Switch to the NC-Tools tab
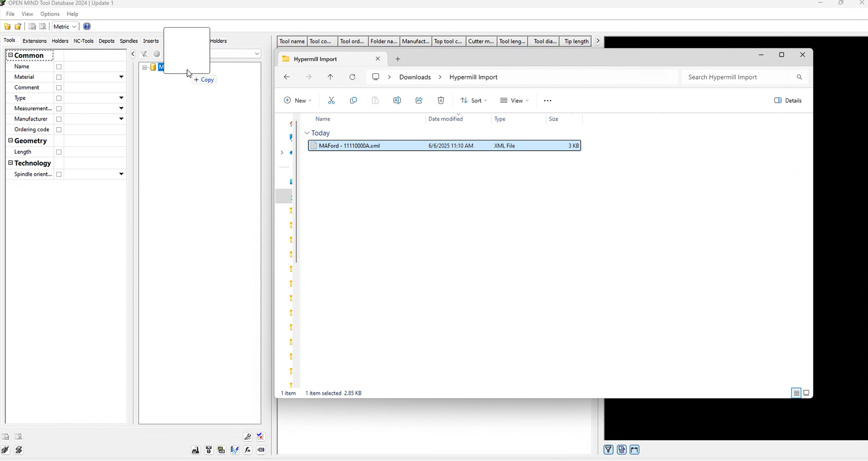Image resolution: width=868 pixels, height=461 pixels. point(83,41)
